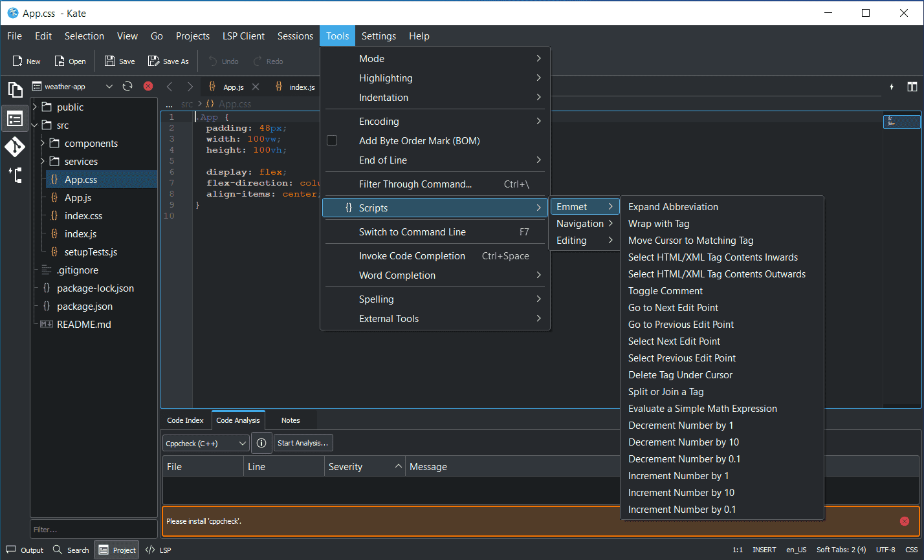Switch to the Notes tab
Image resolution: width=924 pixels, height=560 pixels.
tap(291, 420)
